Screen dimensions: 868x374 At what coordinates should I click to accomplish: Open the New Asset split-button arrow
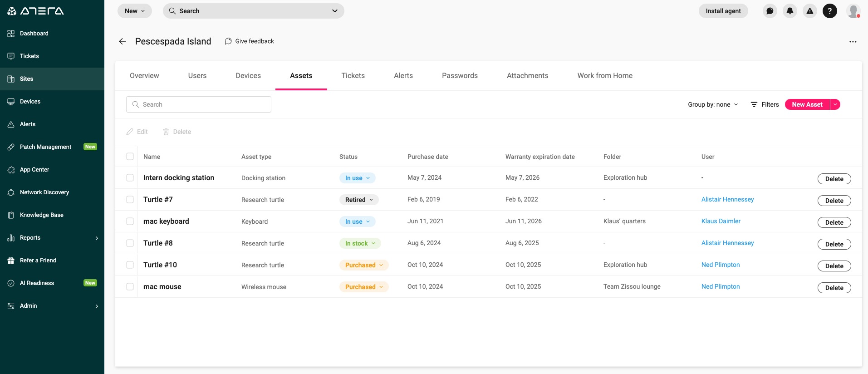(835, 104)
